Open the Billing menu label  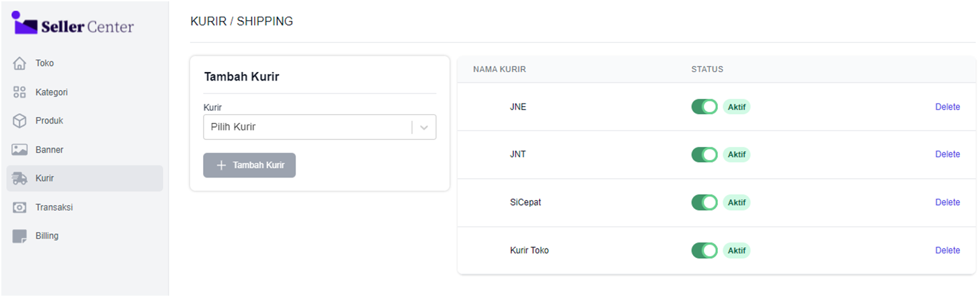[47, 237]
